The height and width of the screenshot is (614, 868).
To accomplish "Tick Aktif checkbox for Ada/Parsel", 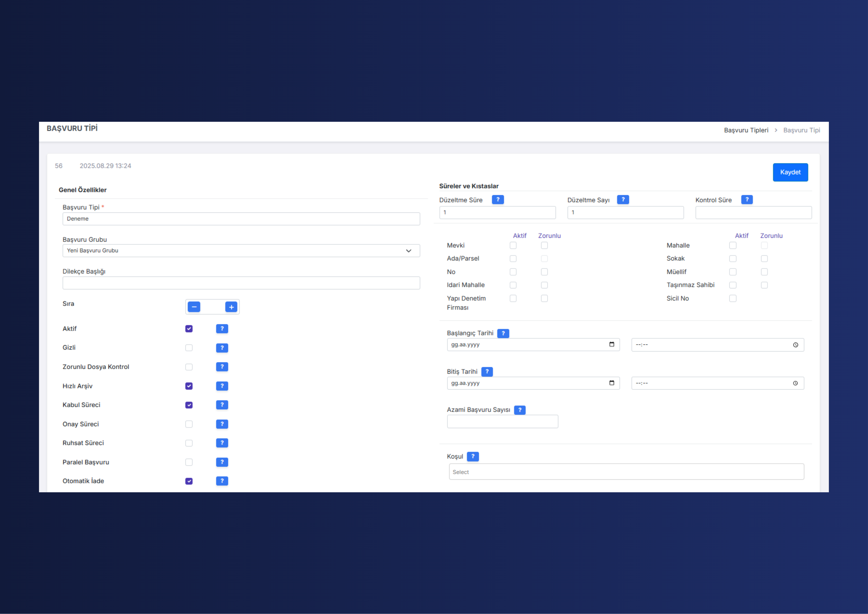I will pyautogui.click(x=513, y=259).
